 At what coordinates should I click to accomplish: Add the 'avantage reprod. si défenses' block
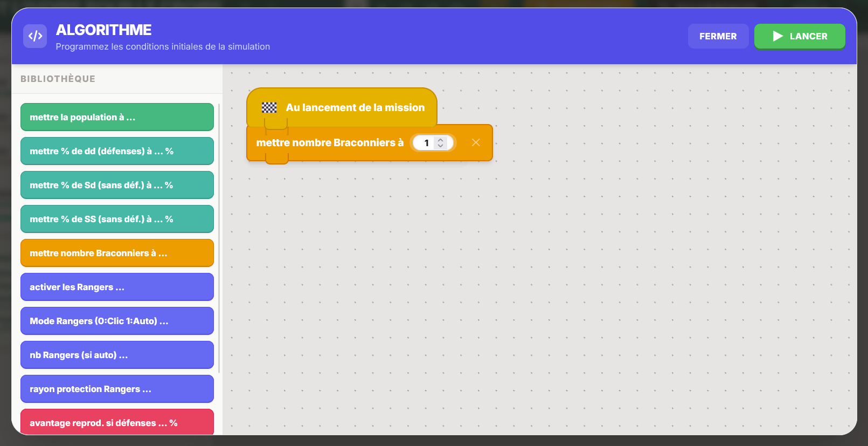tap(117, 422)
